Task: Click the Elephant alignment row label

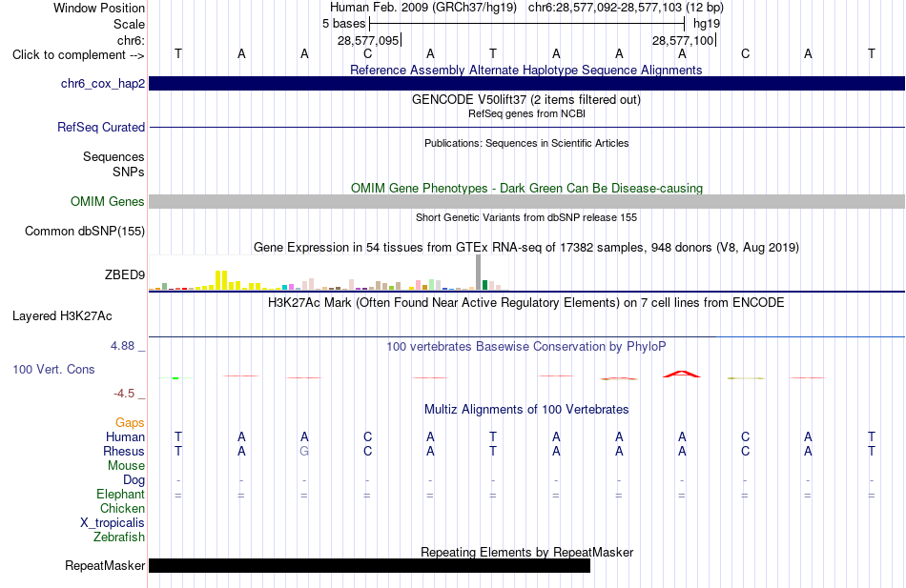Action: click(121, 495)
